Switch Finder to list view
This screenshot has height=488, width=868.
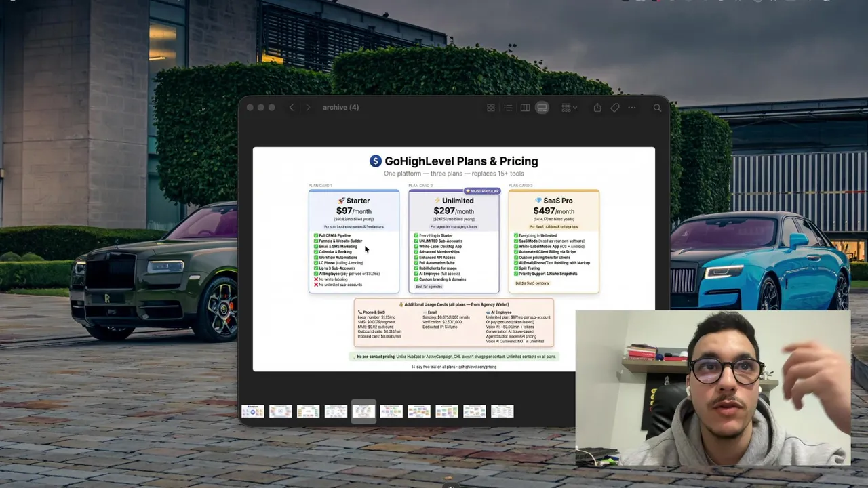pyautogui.click(x=508, y=108)
